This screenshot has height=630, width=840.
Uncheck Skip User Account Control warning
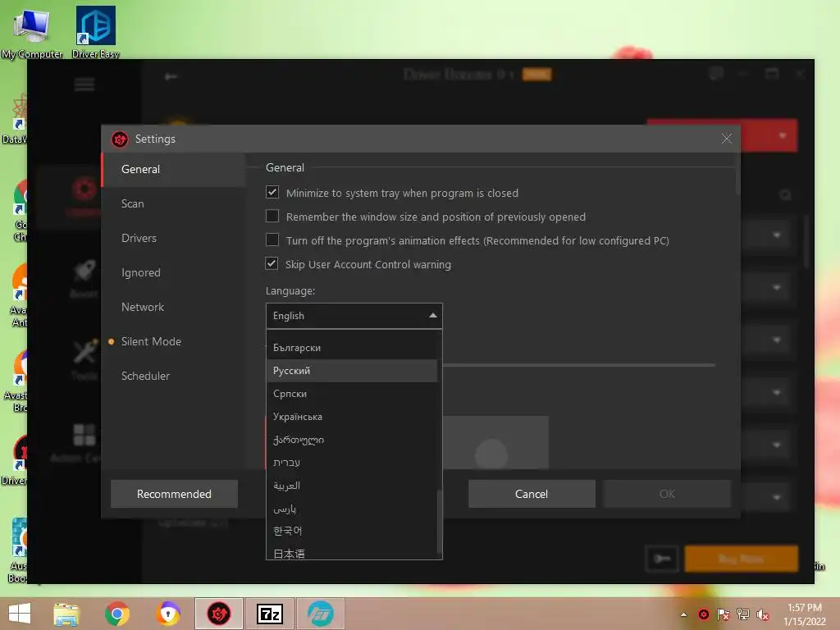(x=272, y=263)
